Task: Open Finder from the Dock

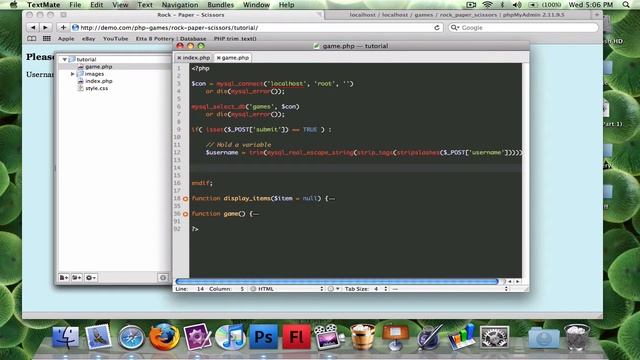Action: click(x=65, y=337)
